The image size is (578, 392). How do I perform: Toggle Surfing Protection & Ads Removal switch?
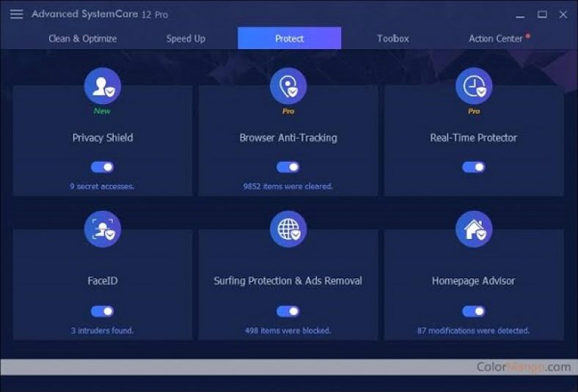point(288,311)
